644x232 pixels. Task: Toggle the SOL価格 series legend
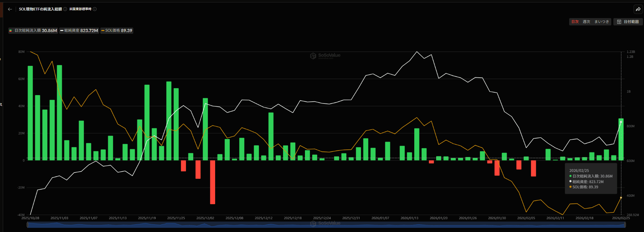click(117, 31)
